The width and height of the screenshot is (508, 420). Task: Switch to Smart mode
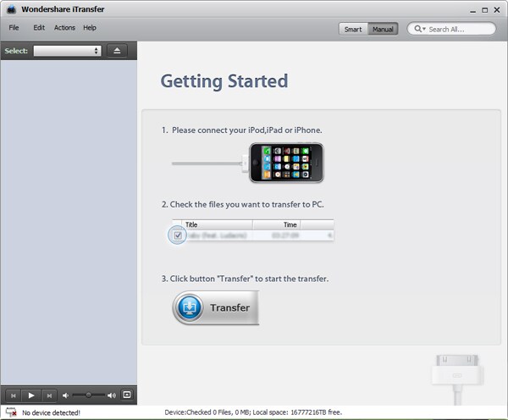point(353,29)
